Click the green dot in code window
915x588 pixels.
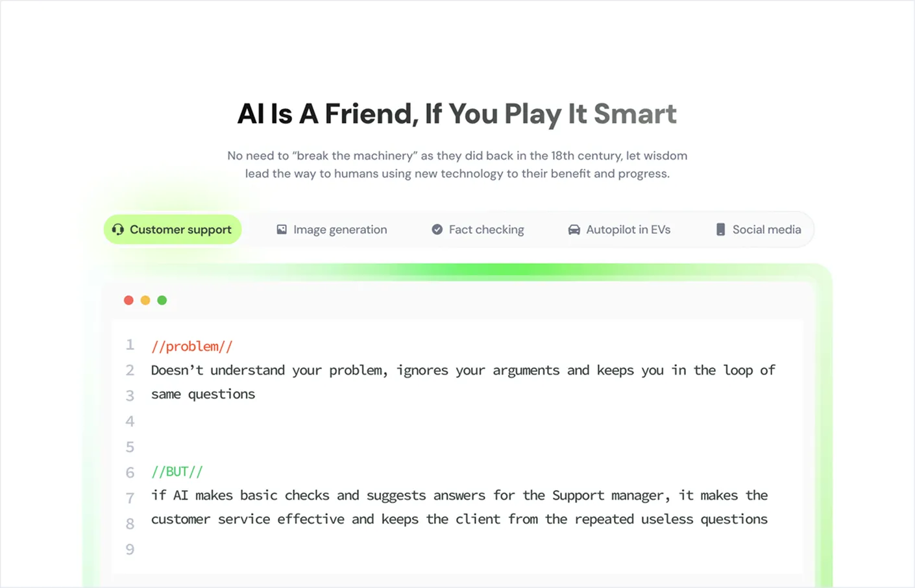pyautogui.click(x=162, y=300)
